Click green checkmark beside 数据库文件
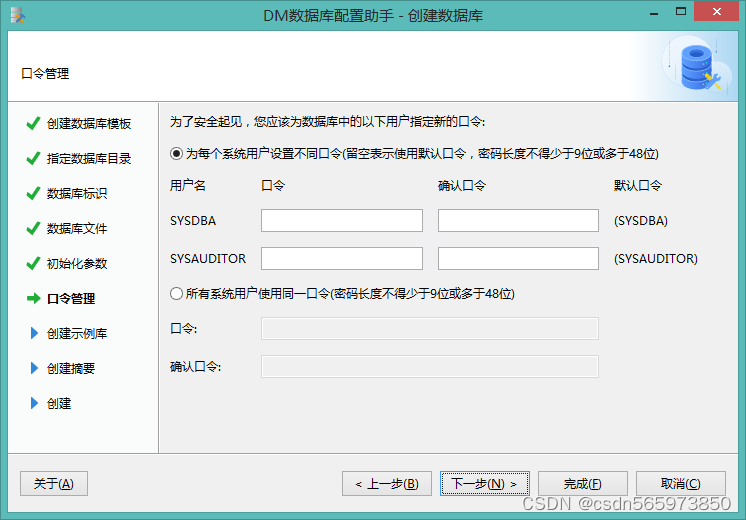746x520 pixels. (x=33, y=228)
